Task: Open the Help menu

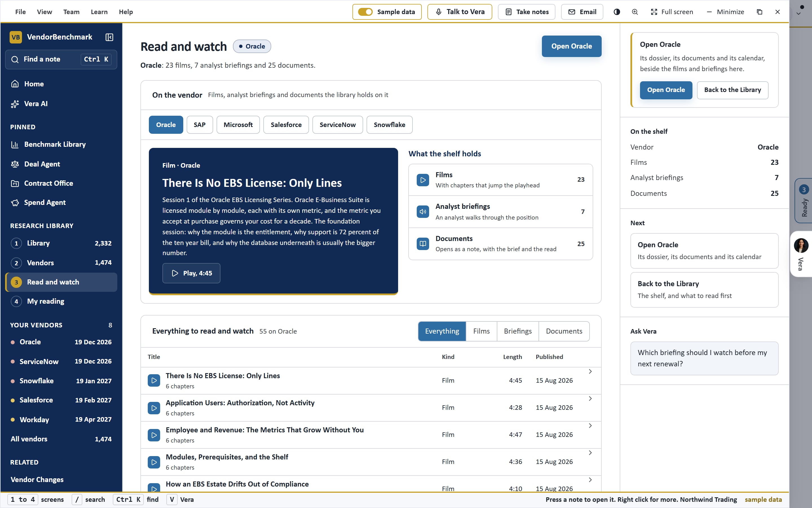Action: click(126, 12)
